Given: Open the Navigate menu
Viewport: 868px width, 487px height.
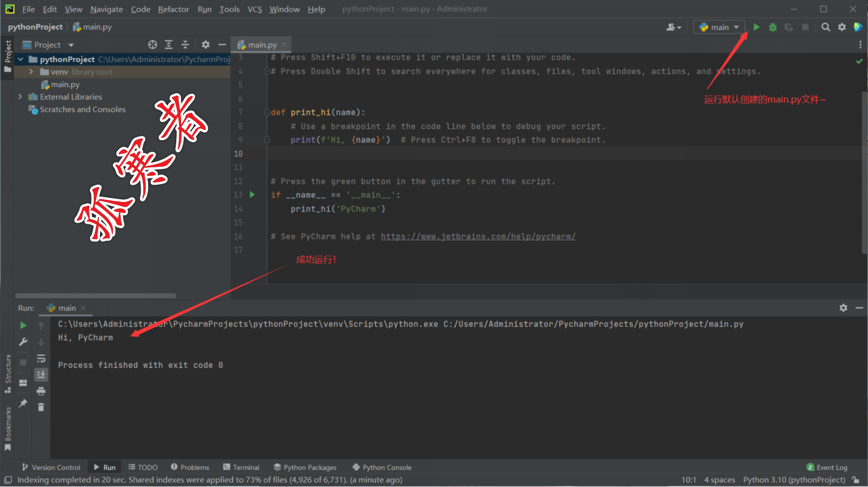Looking at the screenshot, I should tap(107, 9).
